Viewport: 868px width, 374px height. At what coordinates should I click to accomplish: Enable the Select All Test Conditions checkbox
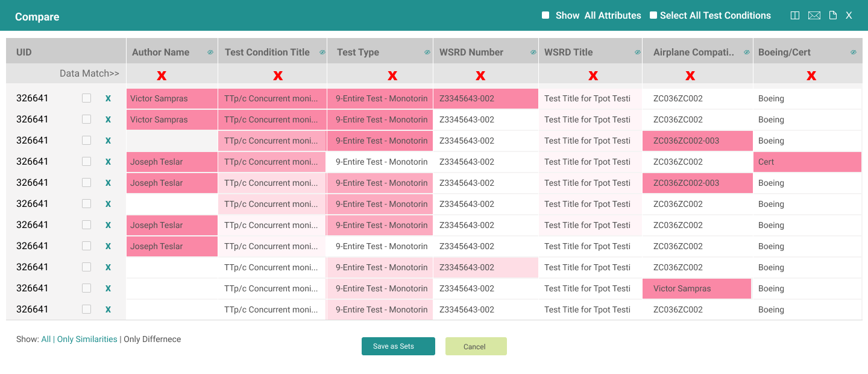(x=653, y=14)
